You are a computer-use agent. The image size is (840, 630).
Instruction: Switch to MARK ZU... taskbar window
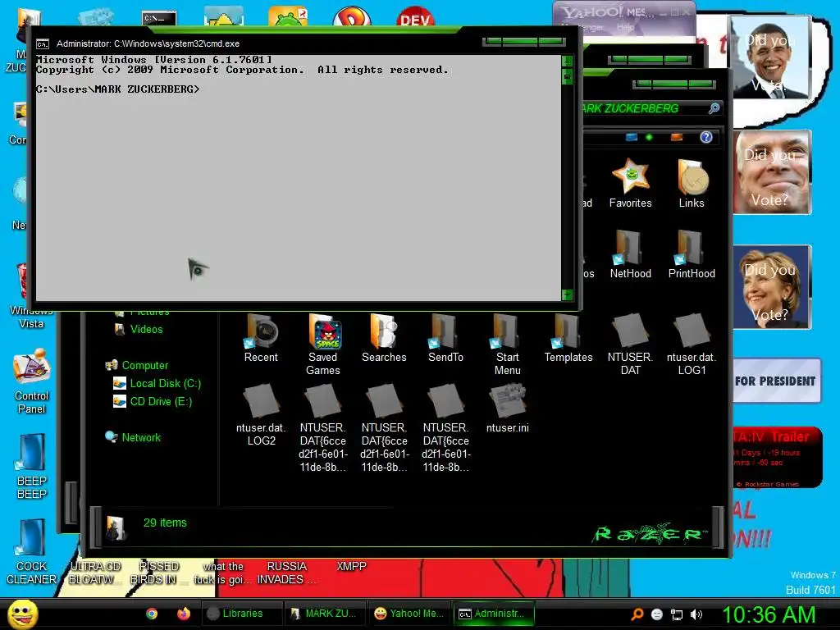[x=326, y=614]
